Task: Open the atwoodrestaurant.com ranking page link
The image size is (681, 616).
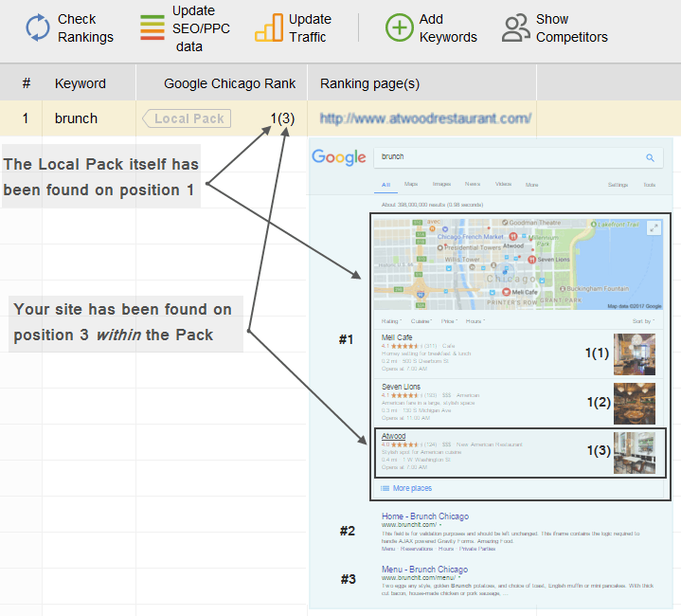Action: click(425, 118)
